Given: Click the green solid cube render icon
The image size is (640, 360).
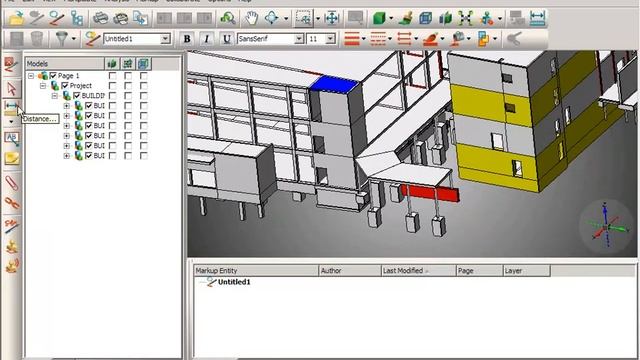Looking at the screenshot, I should 379,18.
